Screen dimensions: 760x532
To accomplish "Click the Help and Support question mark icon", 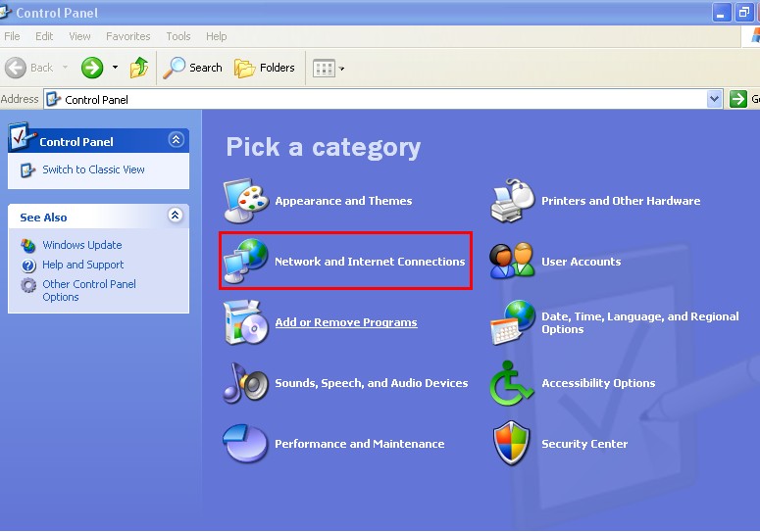I will point(28,266).
